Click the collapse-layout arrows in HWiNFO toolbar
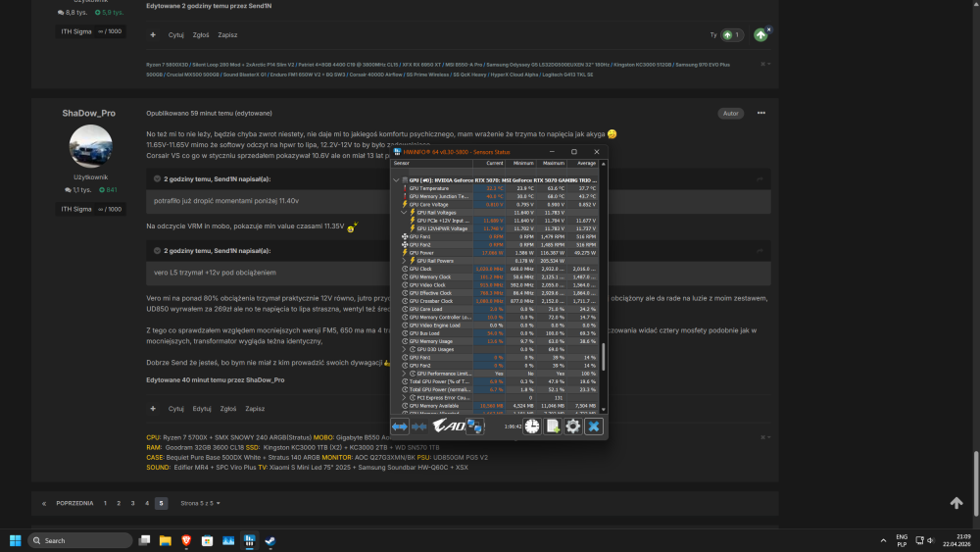980x552 pixels. (x=418, y=427)
